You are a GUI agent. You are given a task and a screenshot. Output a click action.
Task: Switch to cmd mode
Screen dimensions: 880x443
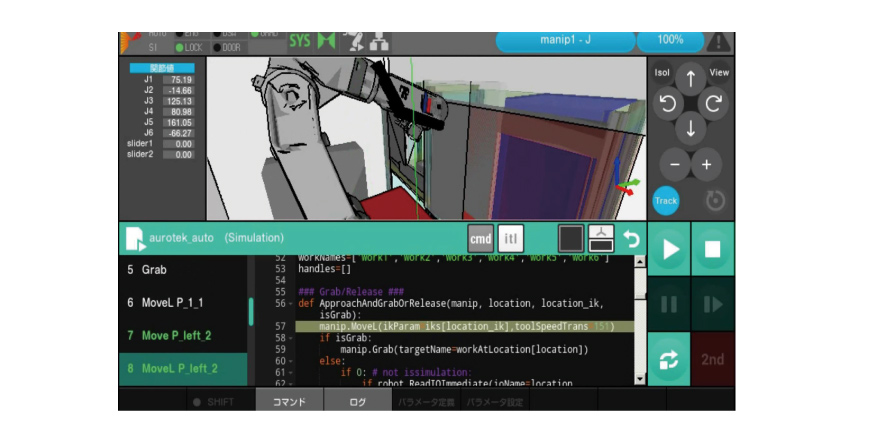click(x=480, y=239)
